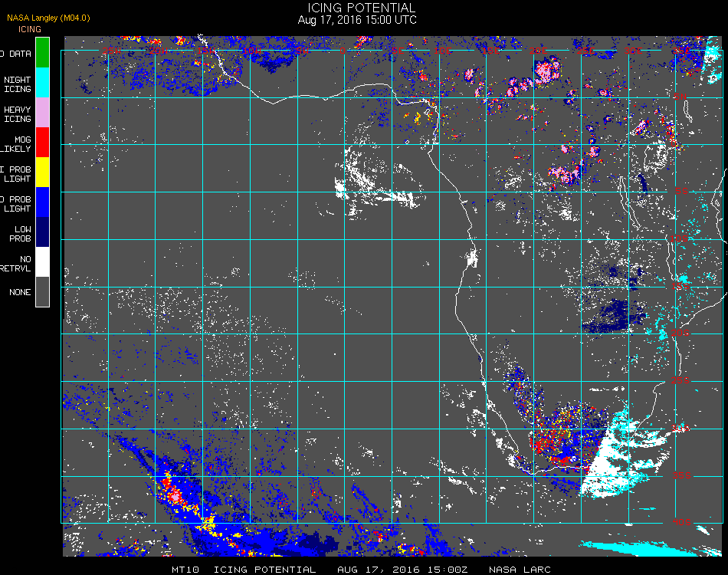Click the red MOG LIKELY legend swatch

click(42, 142)
